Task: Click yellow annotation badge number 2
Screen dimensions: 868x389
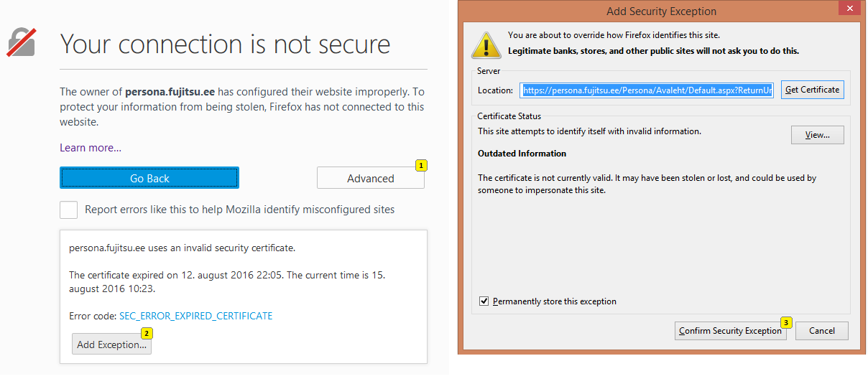Action: 147,333
